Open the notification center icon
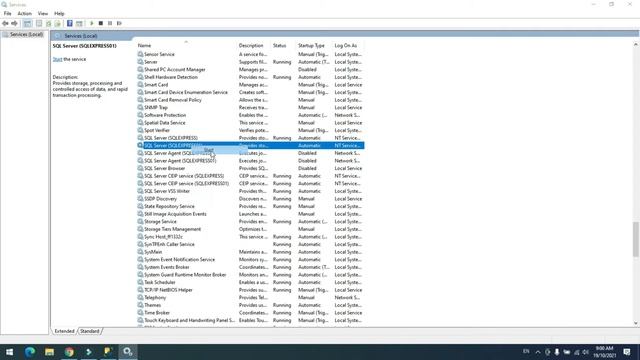The width and height of the screenshot is (640, 360). pyautogui.click(x=627, y=352)
